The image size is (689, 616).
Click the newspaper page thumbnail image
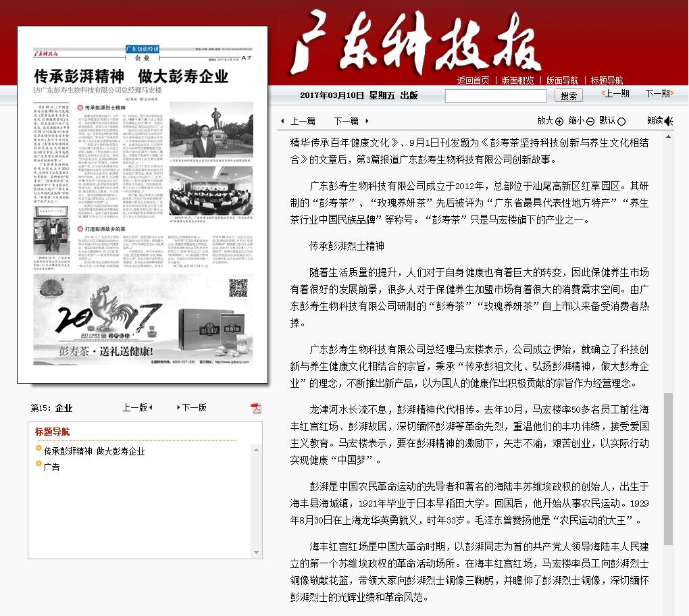pos(143,205)
